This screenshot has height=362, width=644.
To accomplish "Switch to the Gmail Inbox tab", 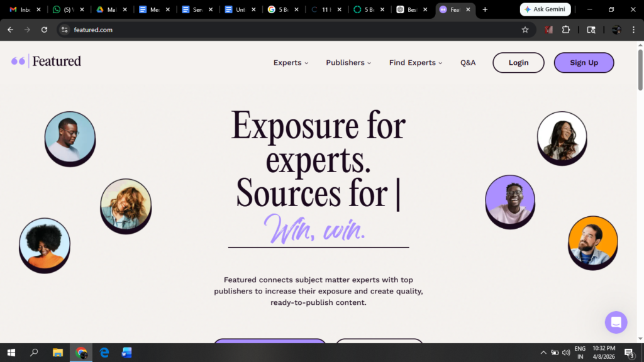I will (22, 9).
